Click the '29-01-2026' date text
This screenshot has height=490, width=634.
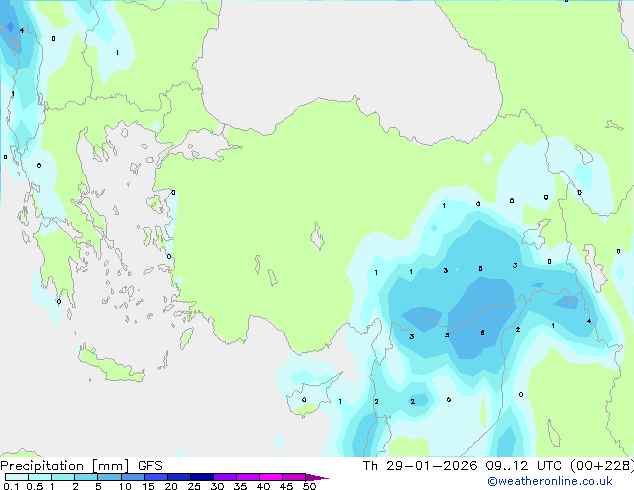coord(431,466)
